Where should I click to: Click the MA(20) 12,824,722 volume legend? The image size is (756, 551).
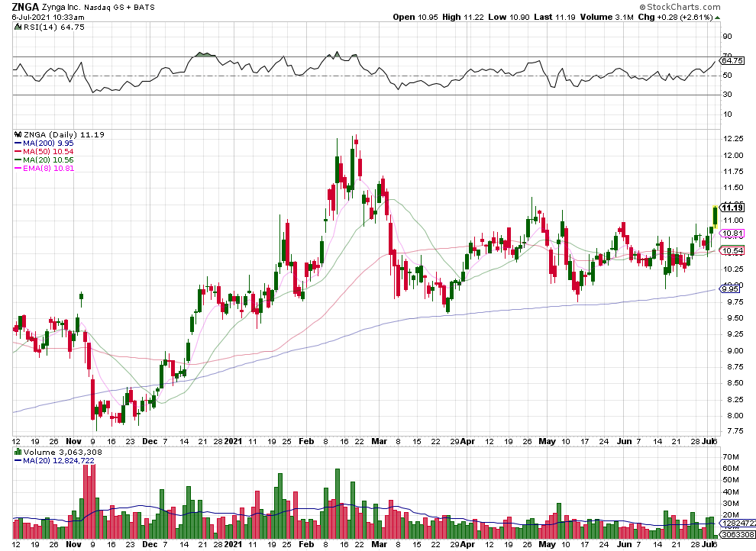(x=58, y=460)
